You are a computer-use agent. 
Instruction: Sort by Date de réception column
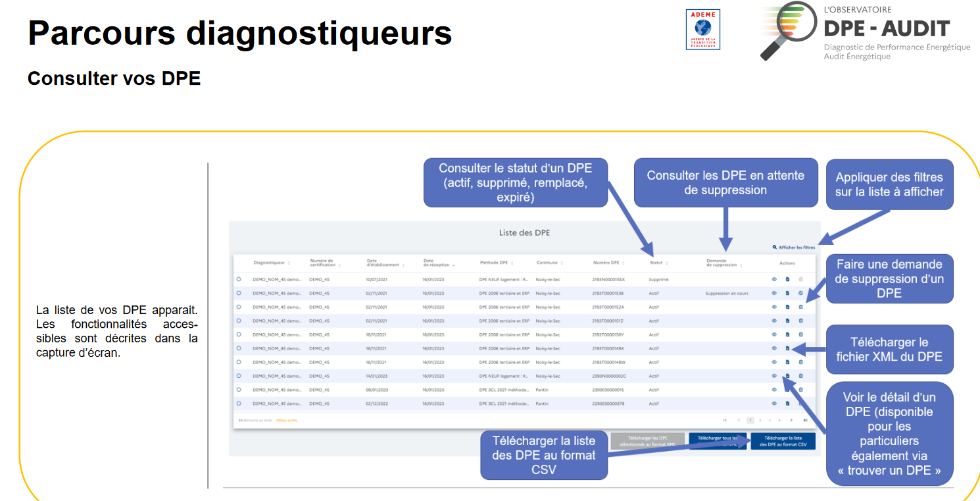[x=453, y=265]
